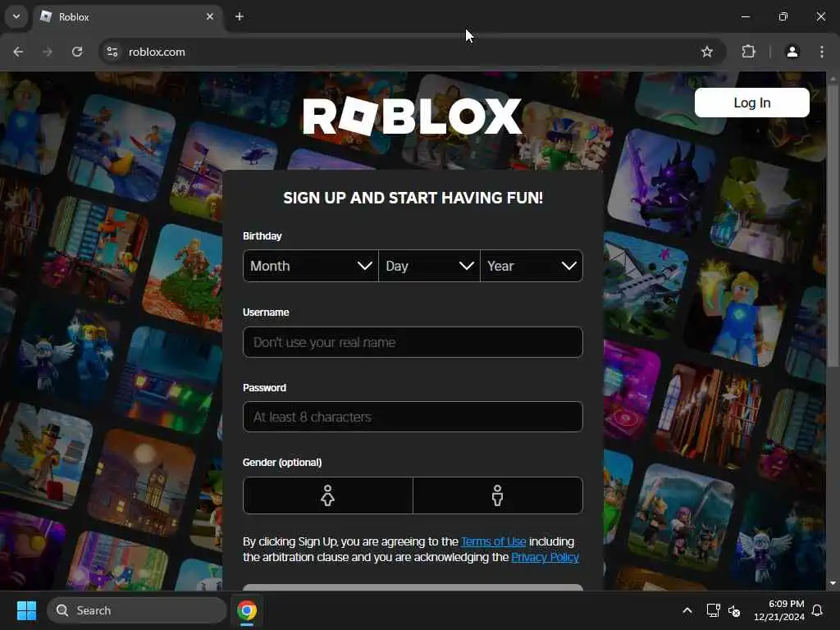This screenshot has height=630, width=840.
Task: Open the Chrome profile icon
Action: 792,52
